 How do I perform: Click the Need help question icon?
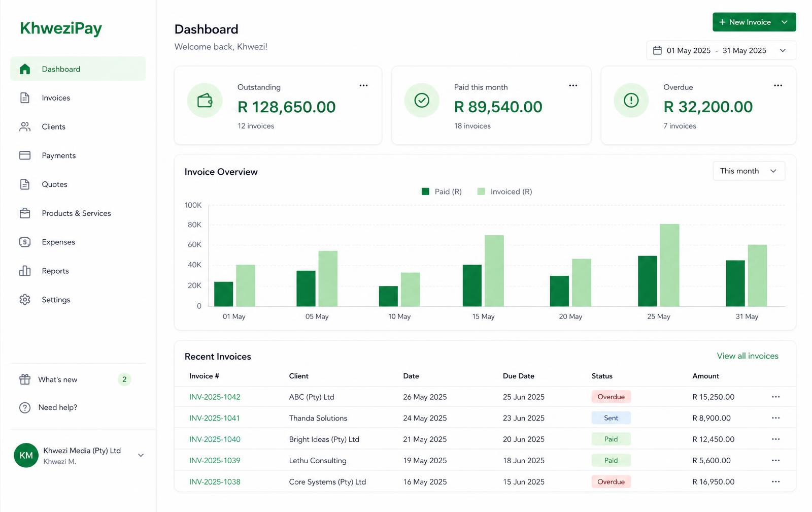[x=25, y=407]
